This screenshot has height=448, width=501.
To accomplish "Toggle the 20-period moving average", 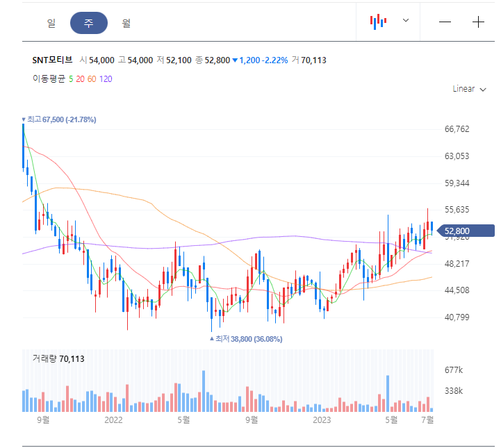I will tap(80, 79).
